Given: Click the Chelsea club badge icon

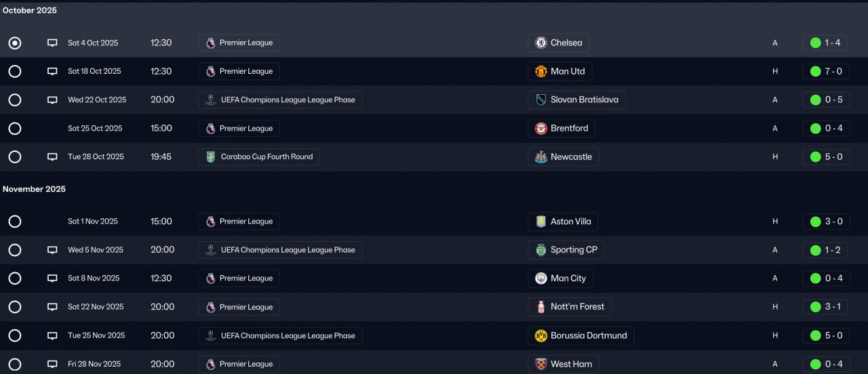Looking at the screenshot, I should 540,43.
